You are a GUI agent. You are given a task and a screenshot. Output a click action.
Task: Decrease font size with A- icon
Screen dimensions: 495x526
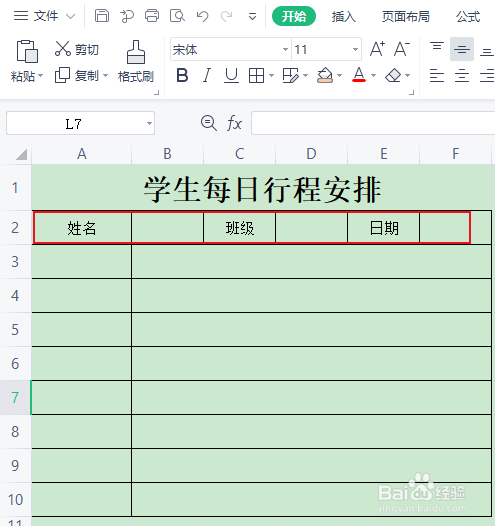click(x=402, y=49)
